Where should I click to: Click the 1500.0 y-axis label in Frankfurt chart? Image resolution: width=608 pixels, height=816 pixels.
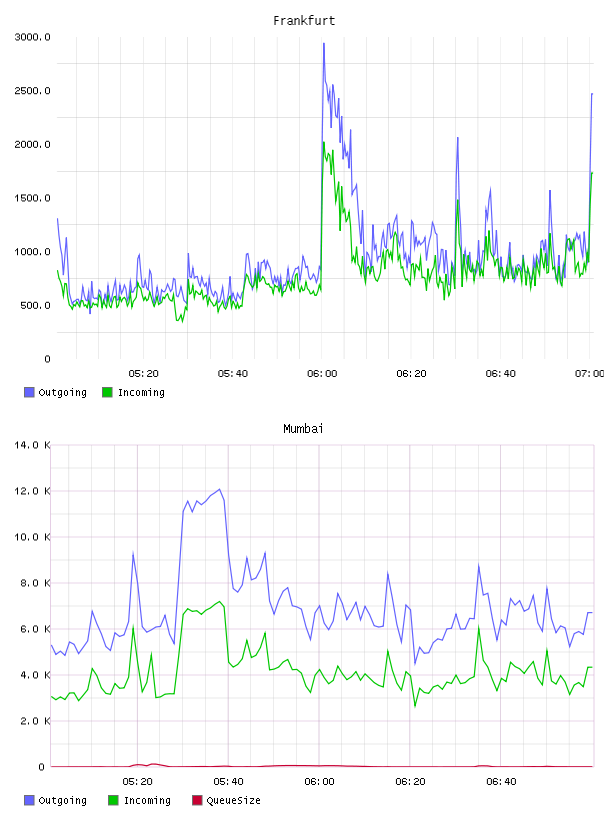point(32,198)
